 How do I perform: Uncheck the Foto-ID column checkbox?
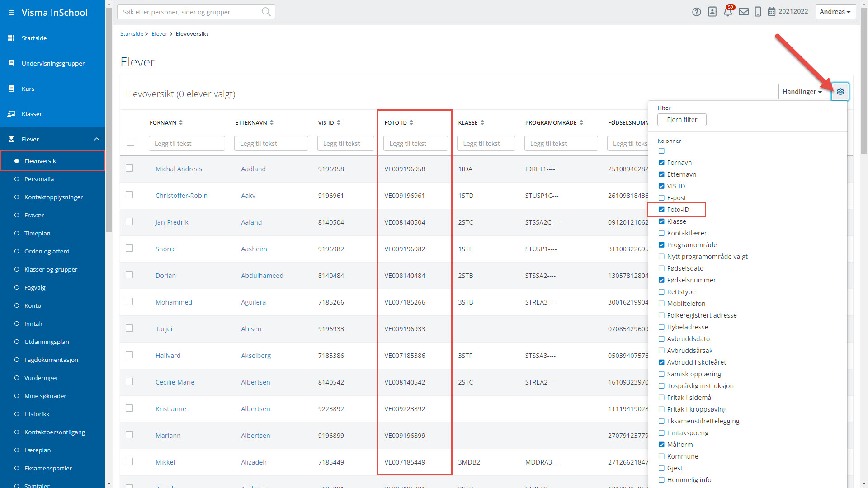(661, 210)
